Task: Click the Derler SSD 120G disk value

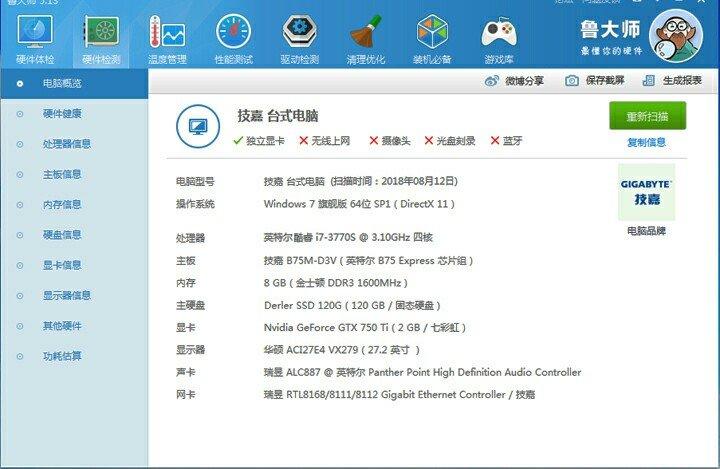Action: coord(352,305)
